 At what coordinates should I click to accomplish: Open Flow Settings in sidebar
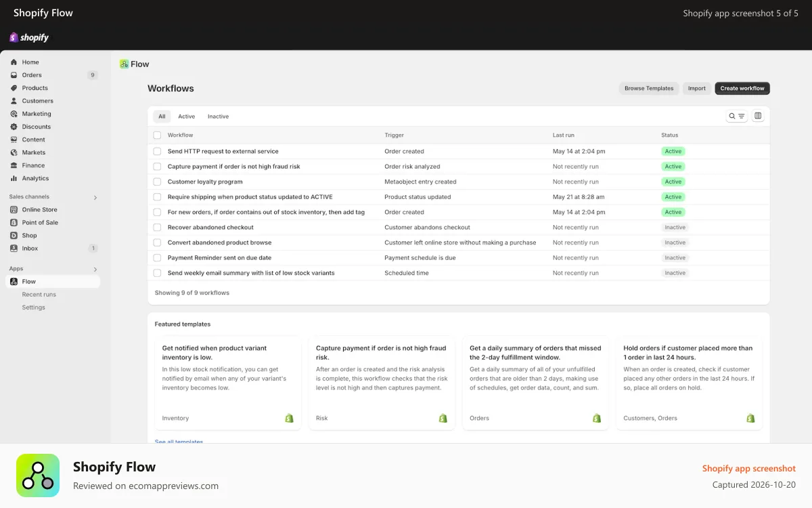[34, 308]
